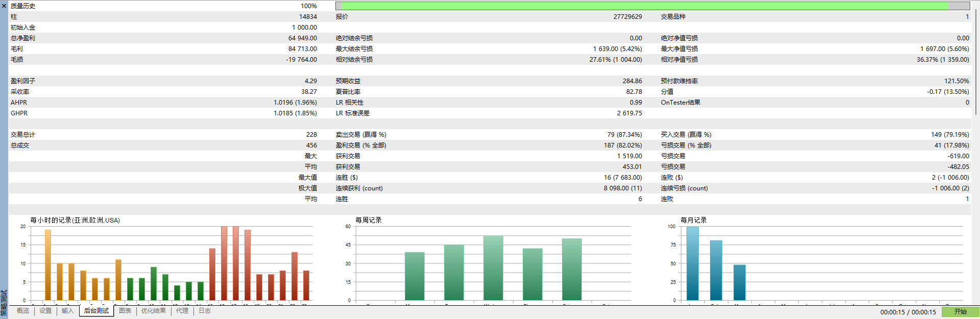Viewport: 980px width, 319px height.
Task: Click the 预付款维持率 value 121.50%
Action: 957,81
